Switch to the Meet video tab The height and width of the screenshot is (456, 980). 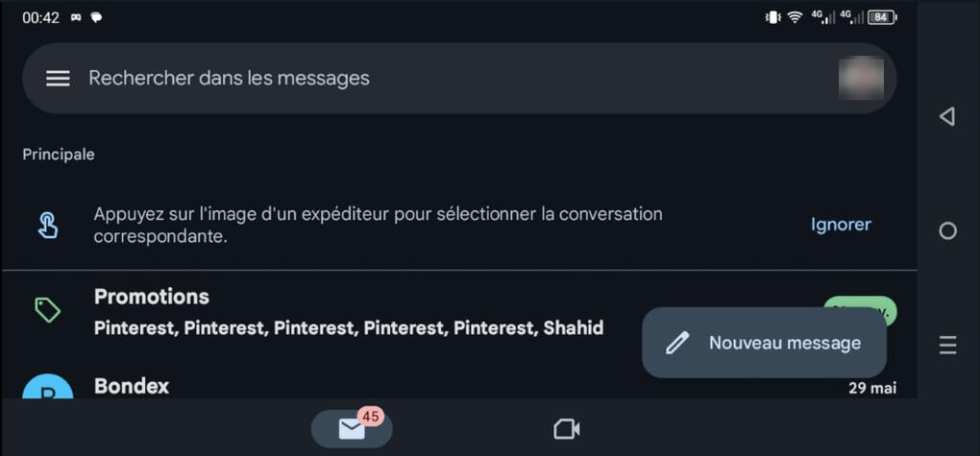[567, 428]
